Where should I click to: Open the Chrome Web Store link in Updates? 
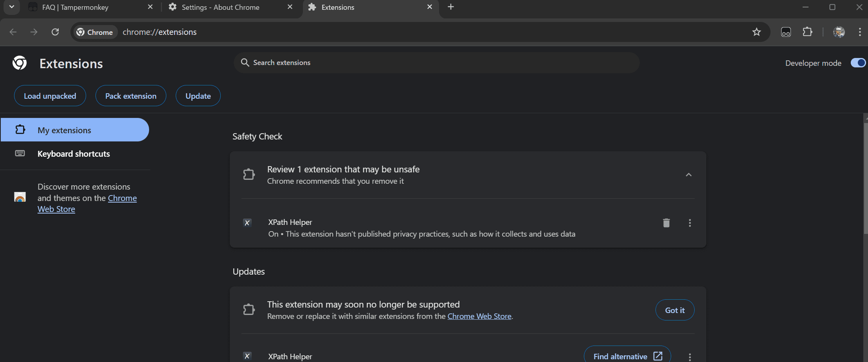pos(479,317)
